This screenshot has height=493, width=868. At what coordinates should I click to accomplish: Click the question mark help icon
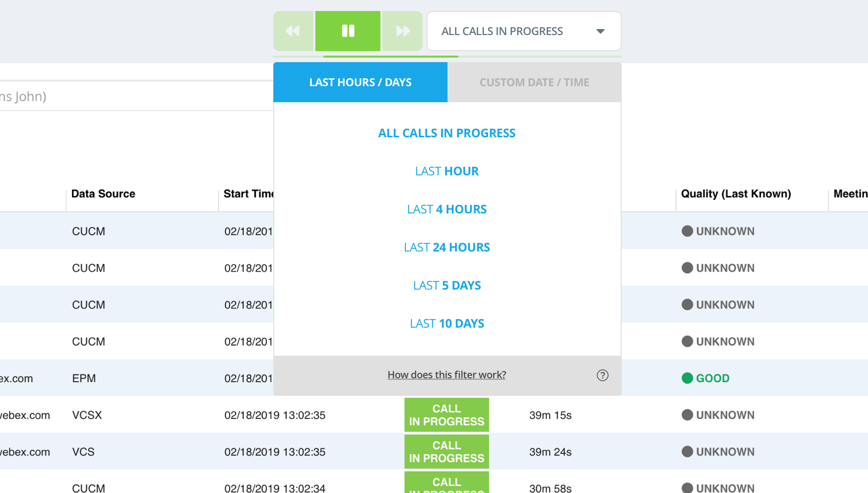[603, 375]
